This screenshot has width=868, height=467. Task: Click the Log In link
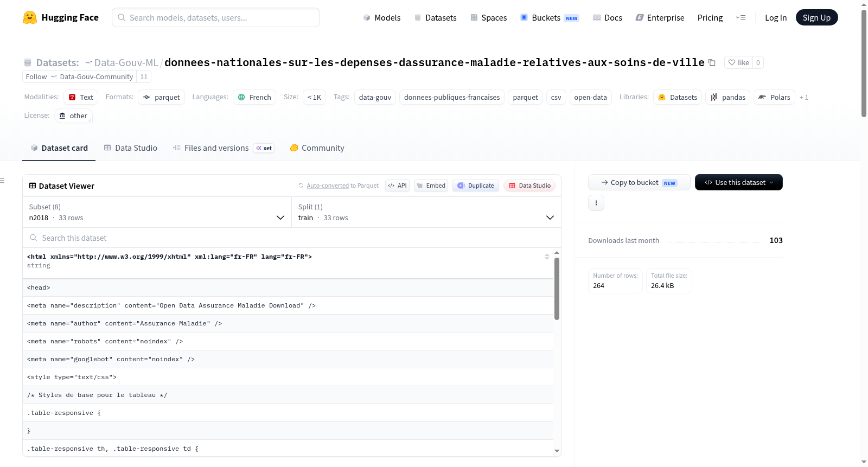click(776, 17)
